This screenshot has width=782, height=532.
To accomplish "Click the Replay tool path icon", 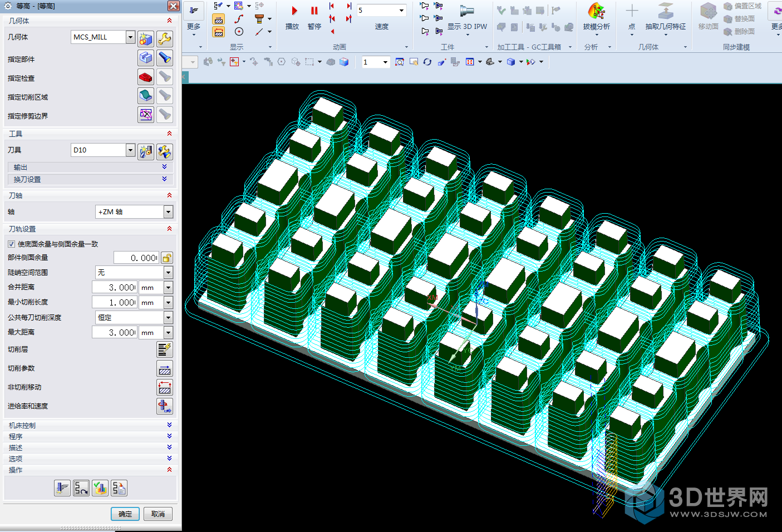I will pos(81,488).
